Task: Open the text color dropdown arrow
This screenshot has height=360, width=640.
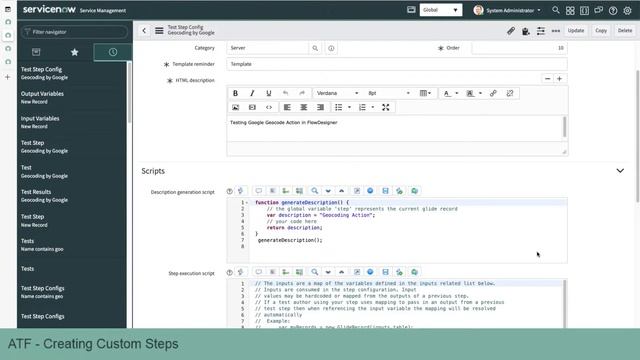Action: click(x=457, y=93)
